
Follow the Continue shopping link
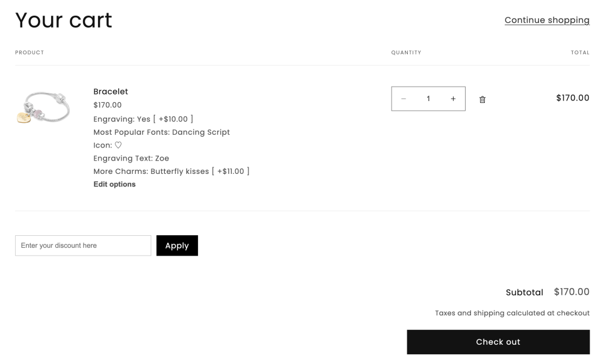(547, 20)
